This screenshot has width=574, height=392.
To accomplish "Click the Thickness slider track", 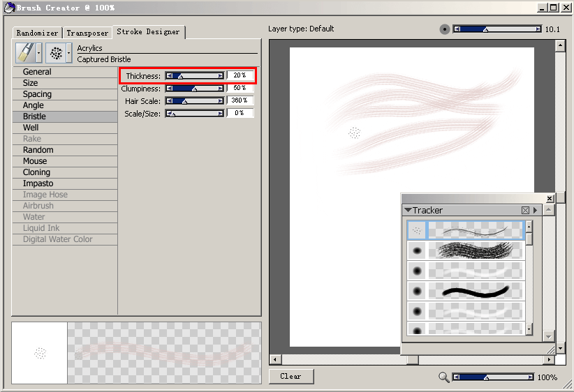I will [x=195, y=76].
